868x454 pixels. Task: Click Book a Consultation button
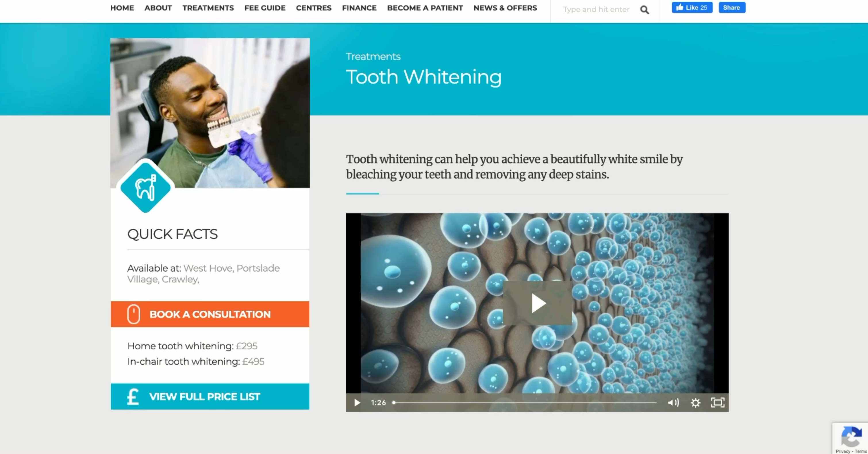(210, 314)
